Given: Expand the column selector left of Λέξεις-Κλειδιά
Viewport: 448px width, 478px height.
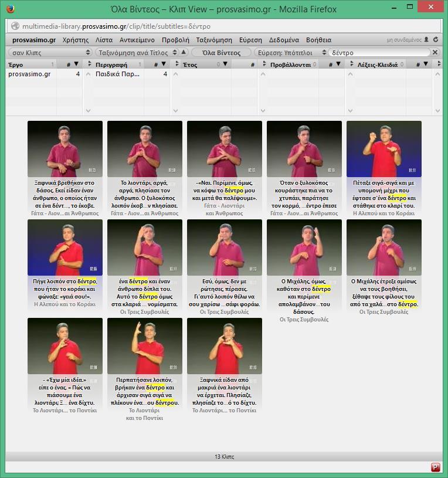Looking at the screenshot, I should click(351, 64).
